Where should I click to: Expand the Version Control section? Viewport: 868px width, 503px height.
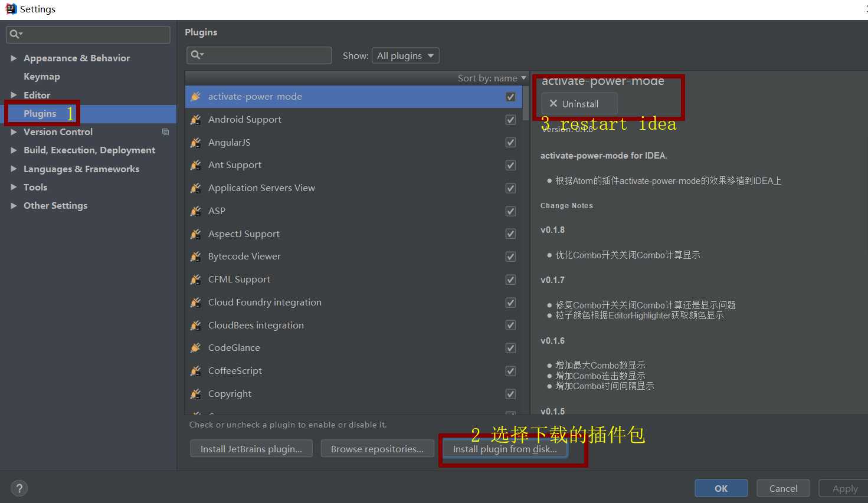pyautogui.click(x=14, y=132)
